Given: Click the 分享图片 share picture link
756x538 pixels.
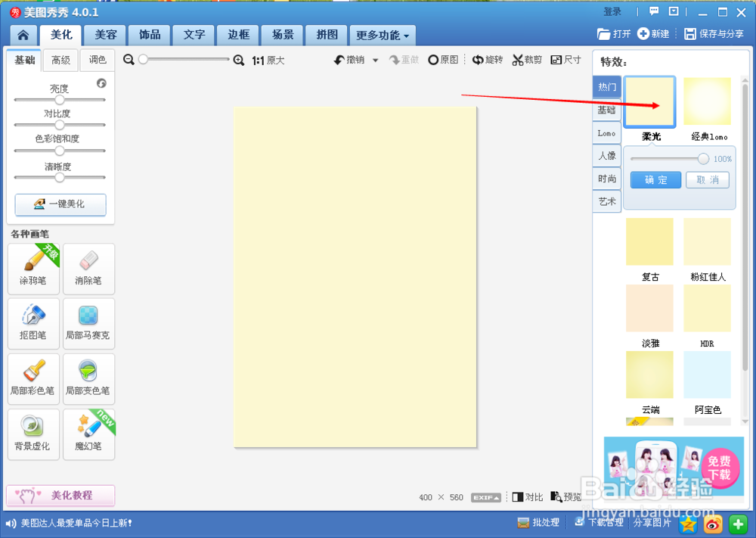Looking at the screenshot, I should (x=652, y=523).
